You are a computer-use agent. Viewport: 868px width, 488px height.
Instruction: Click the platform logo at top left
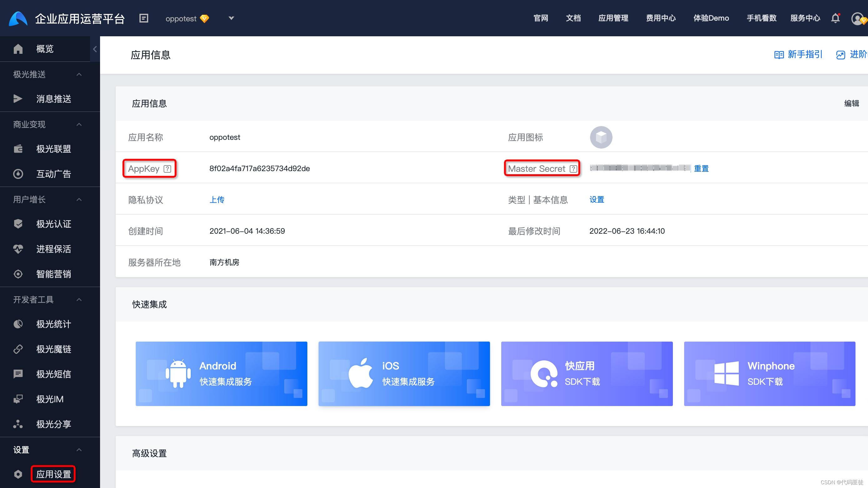click(18, 18)
